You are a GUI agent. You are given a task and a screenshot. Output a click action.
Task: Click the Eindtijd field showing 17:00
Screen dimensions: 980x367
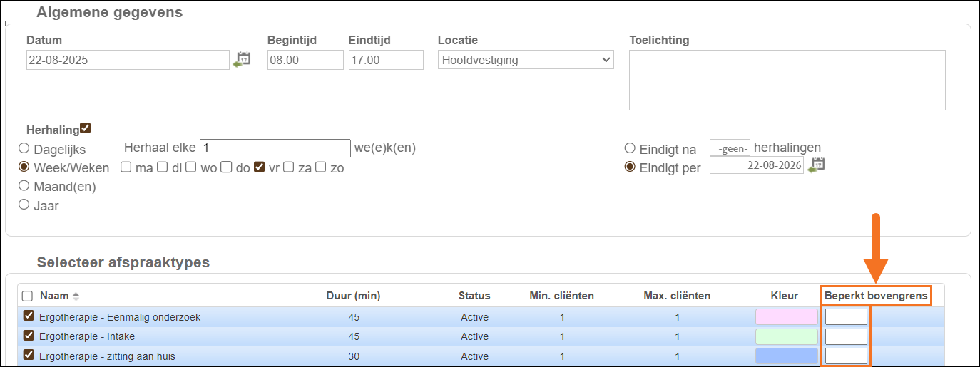pos(386,60)
